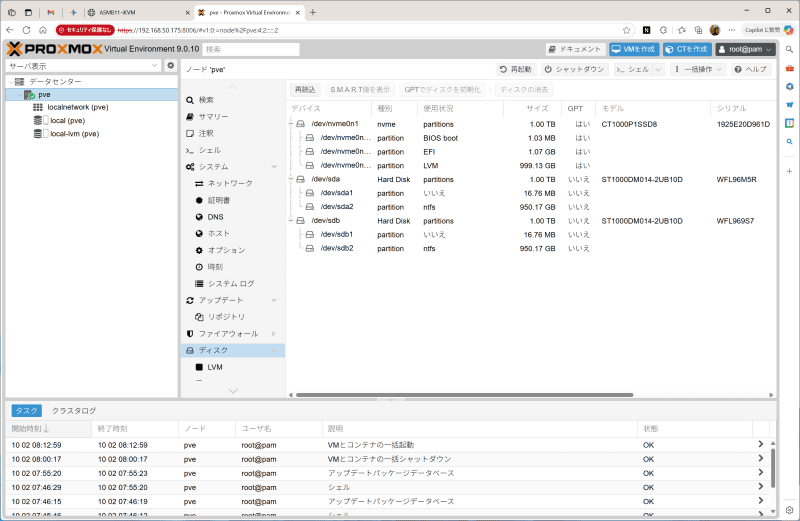The width and height of the screenshot is (800, 521).
Task: Select the pve node in tree
Action: (x=92, y=94)
